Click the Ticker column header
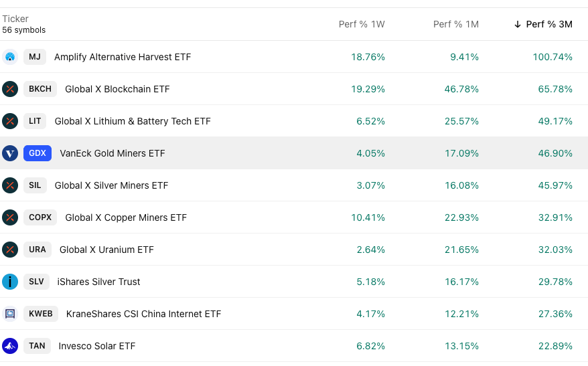Screen dimensions: 588x366 15,19
